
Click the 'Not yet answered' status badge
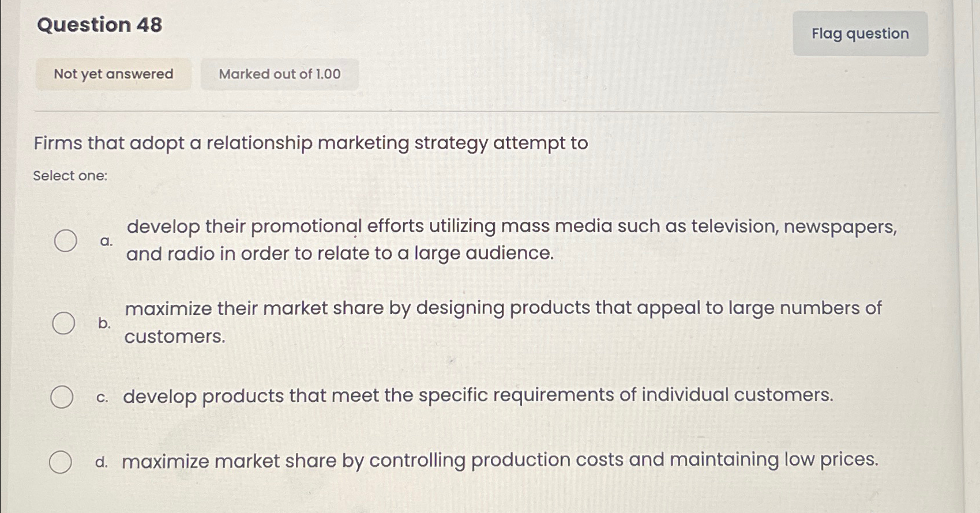(114, 74)
